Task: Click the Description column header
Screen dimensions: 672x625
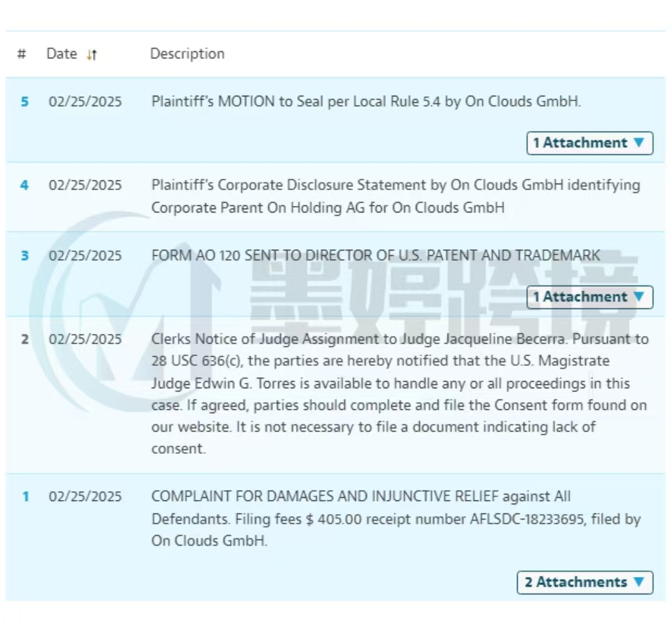Action: 187,54
